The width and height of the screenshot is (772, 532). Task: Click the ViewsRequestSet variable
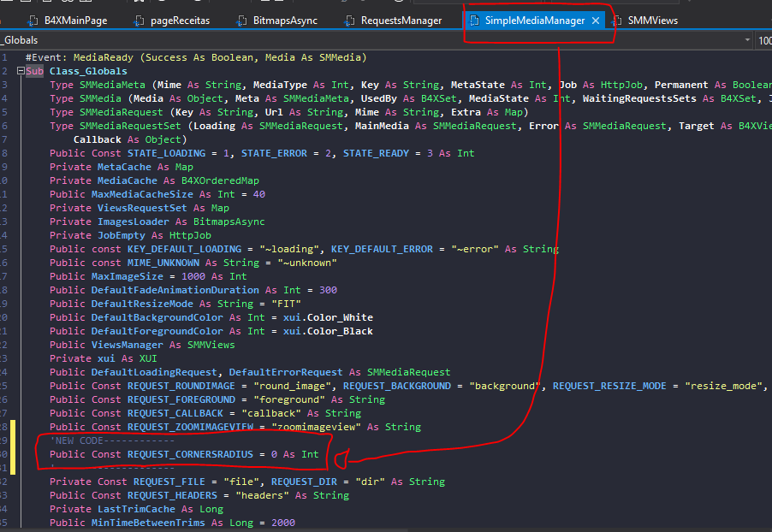click(142, 208)
